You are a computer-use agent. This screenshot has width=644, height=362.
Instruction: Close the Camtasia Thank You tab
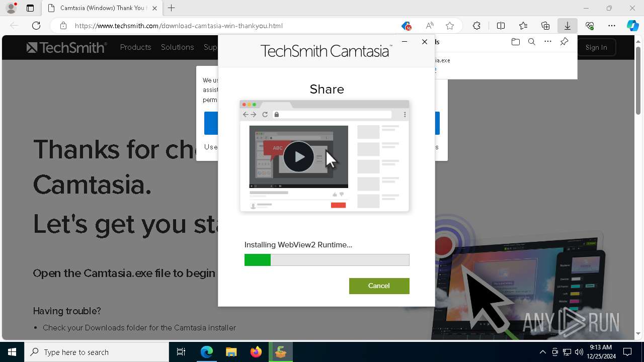click(x=154, y=8)
